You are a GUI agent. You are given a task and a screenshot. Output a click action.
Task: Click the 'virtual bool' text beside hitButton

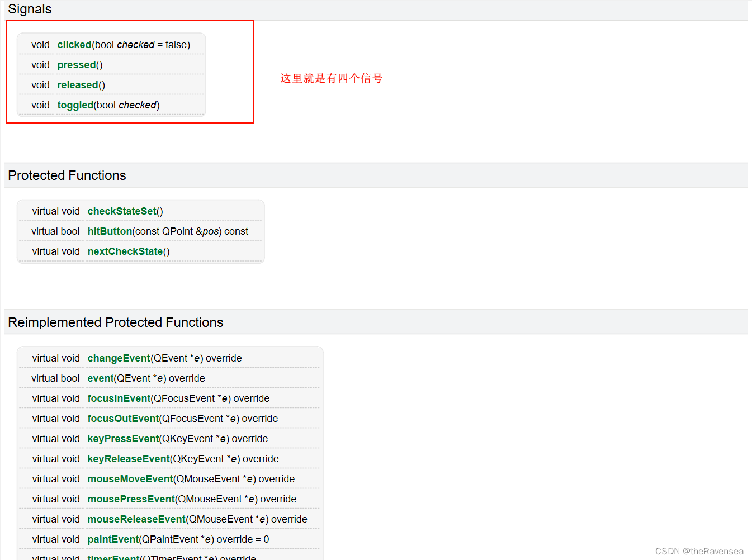pos(55,231)
